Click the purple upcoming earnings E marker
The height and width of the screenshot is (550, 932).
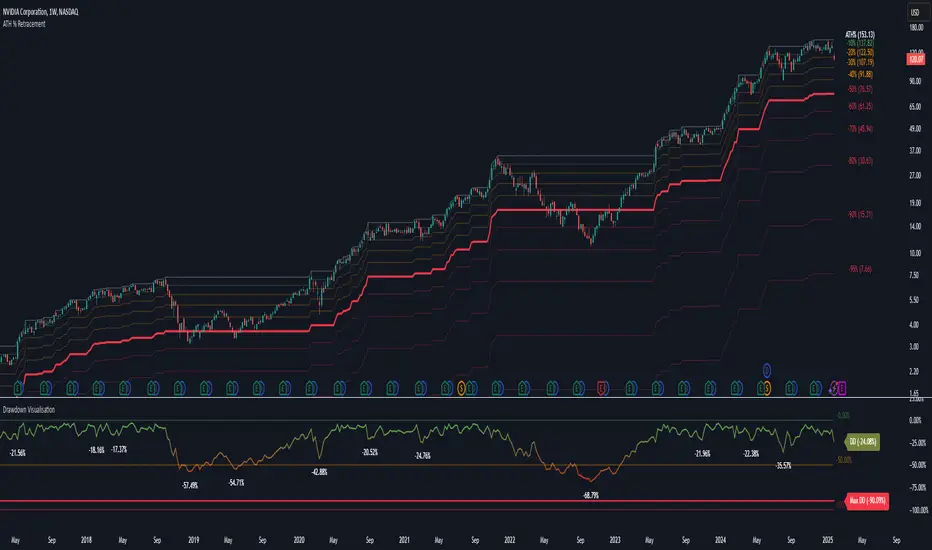coord(842,389)
